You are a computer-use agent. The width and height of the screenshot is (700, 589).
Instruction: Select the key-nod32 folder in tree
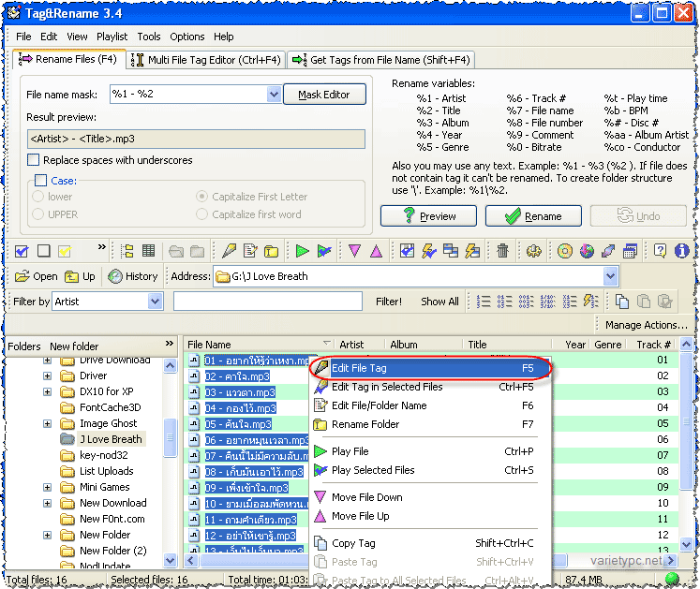[x=104, y=455]
